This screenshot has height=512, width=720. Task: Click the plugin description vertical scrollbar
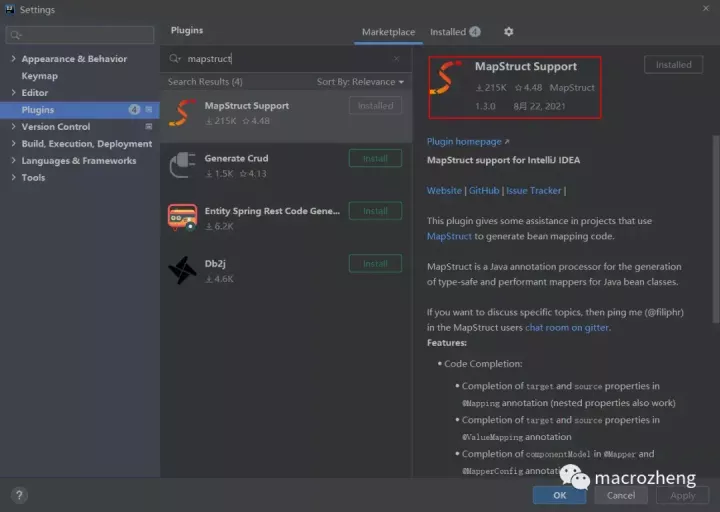(715, 229)
